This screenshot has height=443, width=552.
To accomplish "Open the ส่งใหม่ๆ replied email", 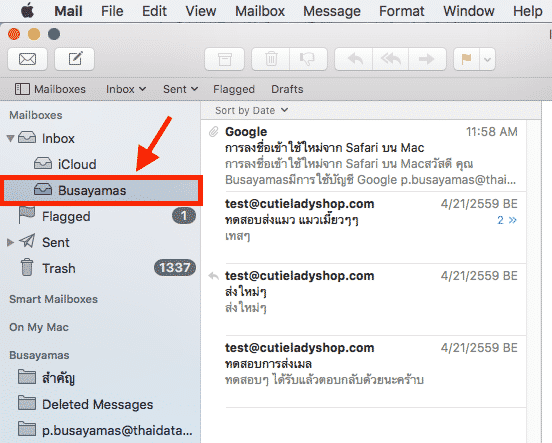I will [364, 300].
